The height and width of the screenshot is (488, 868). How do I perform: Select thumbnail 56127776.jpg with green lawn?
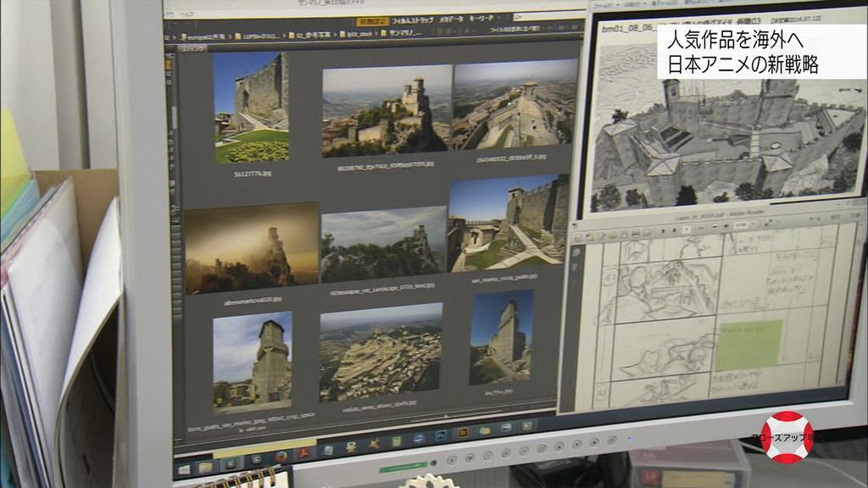click(252, 108)
